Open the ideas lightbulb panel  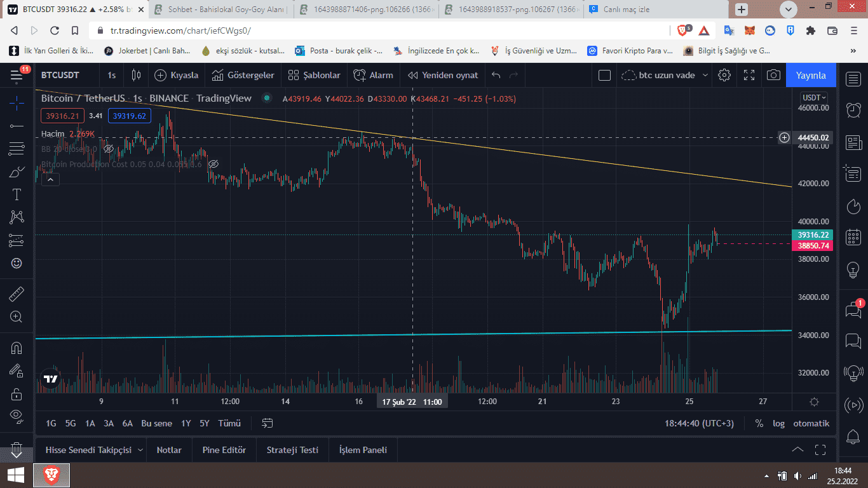coord(853,270)
